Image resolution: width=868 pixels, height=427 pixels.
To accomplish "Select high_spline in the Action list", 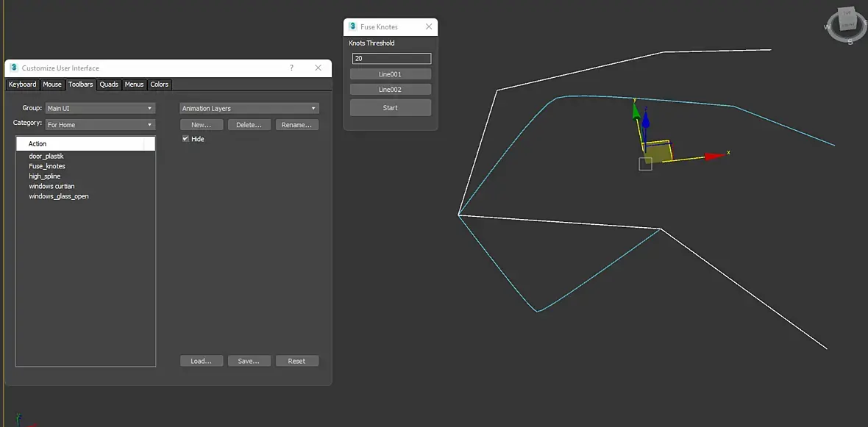I will pos(45,176).
